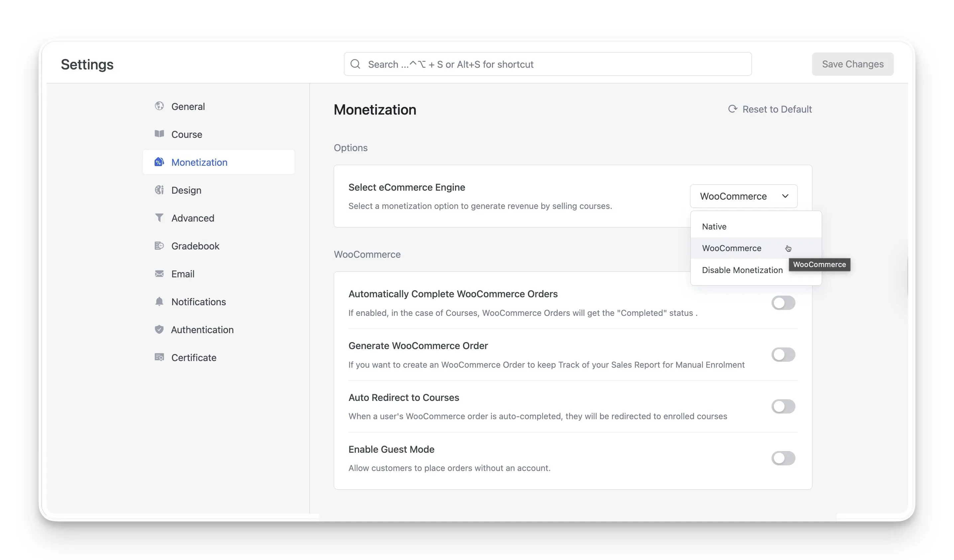Screen dimensions: 954x560
Task: Click the Email envelope icon
Action: pos(159,274)
